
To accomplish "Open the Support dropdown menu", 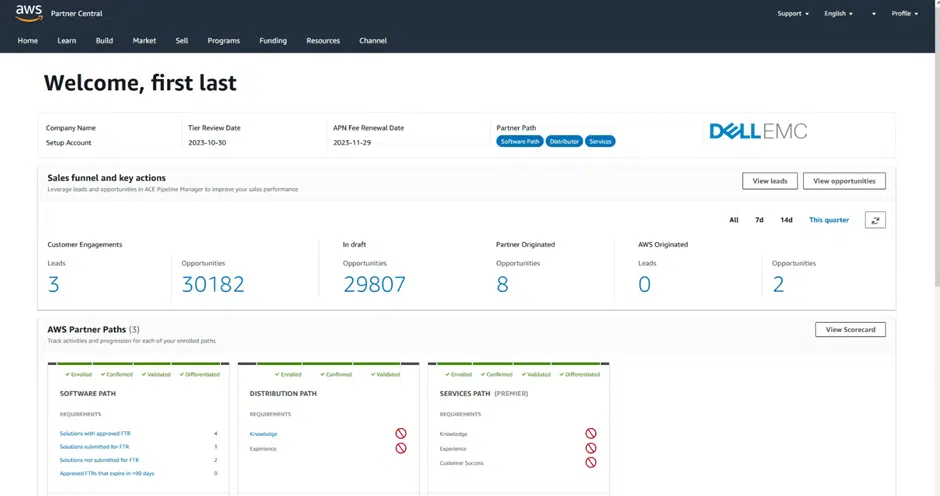I will point(793,13).
